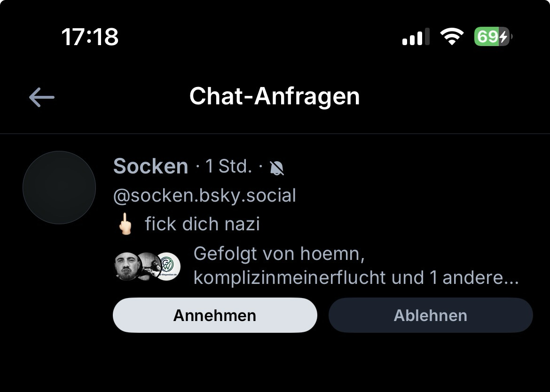The image size is (550, 392).
Task: Tap the battery charging indicator
Action: (x=492, y=37)
